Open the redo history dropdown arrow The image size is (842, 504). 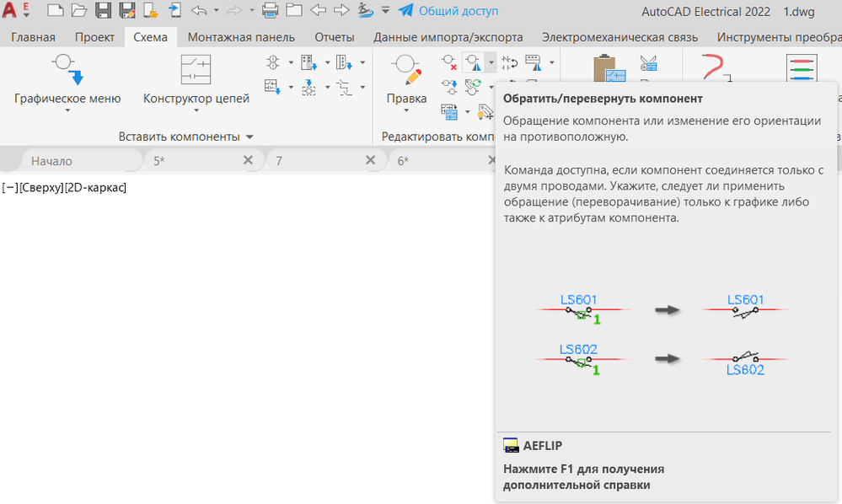click(x=252, y=10)
